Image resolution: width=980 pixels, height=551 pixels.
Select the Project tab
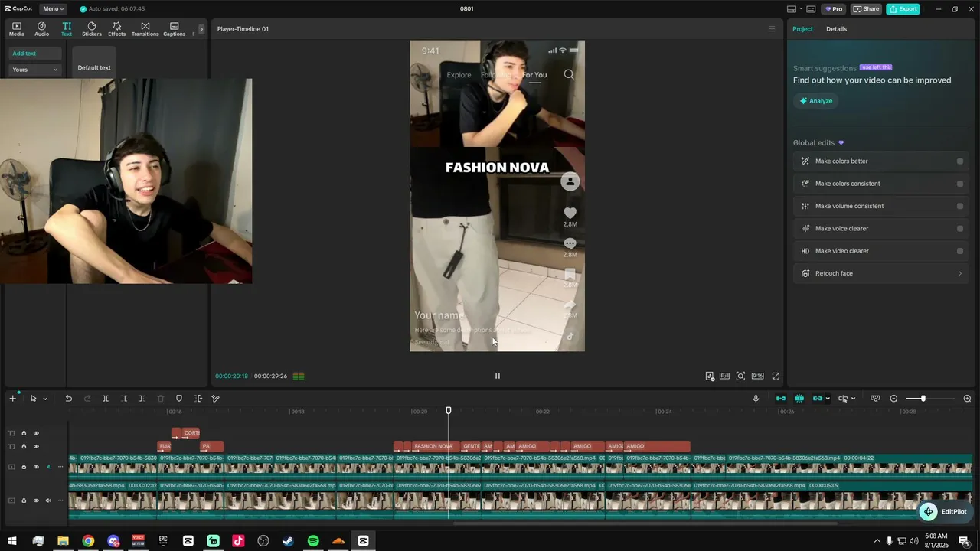802,29
